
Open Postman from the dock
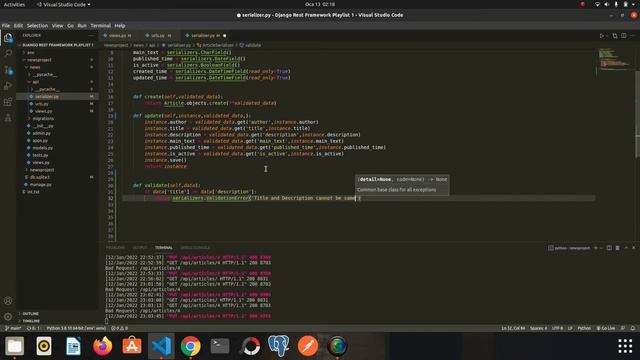tap(308, 346)
